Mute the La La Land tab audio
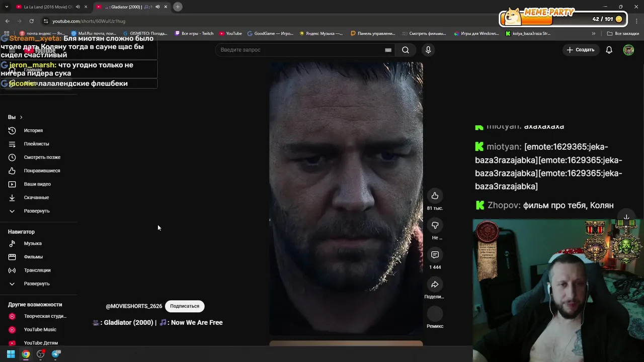Screen dimensions: 644x362 click(x=77, y=7)
